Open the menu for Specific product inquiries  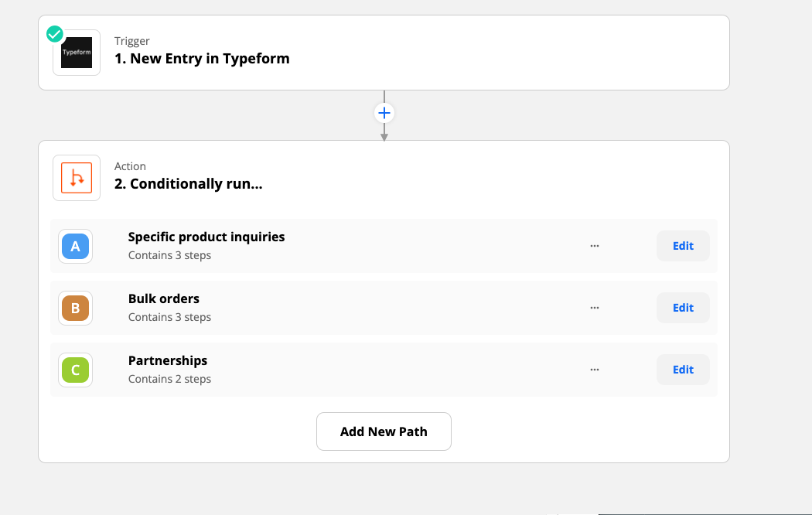point(595,246)
